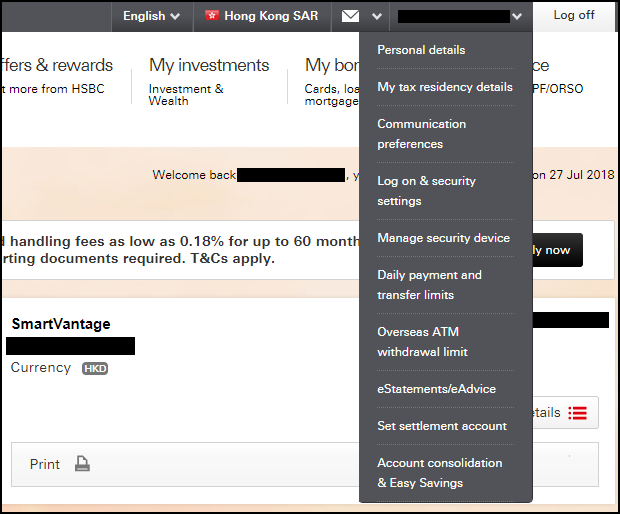
Task: Open eStatements/eAdvice menu item
Action: point(436,389)
